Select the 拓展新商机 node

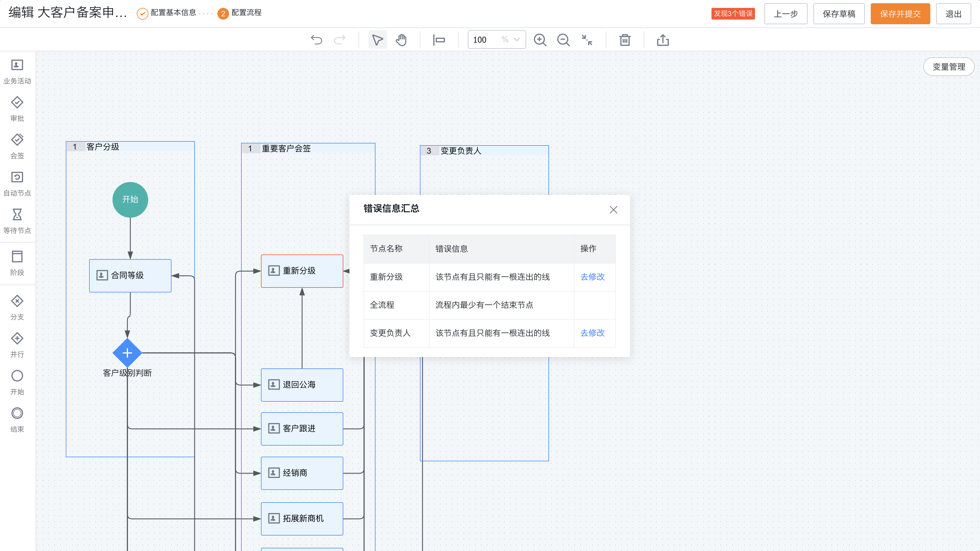point(302,519)
